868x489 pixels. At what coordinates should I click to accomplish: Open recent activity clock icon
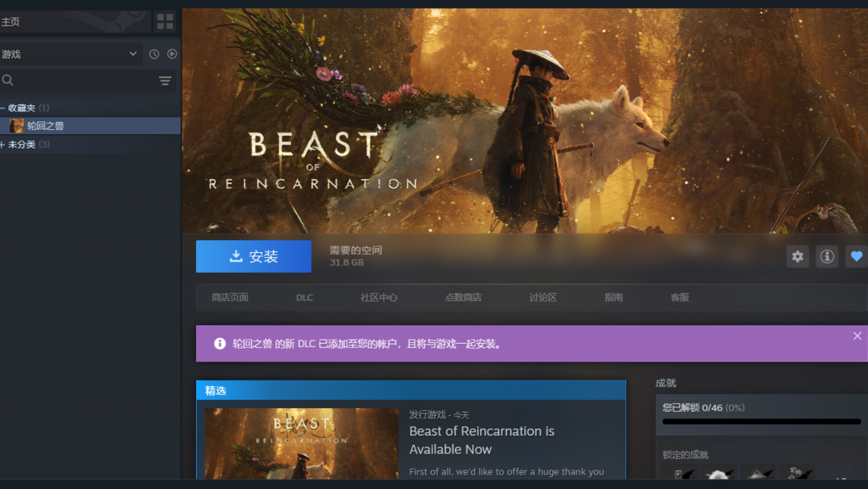[x=154, y=54]
